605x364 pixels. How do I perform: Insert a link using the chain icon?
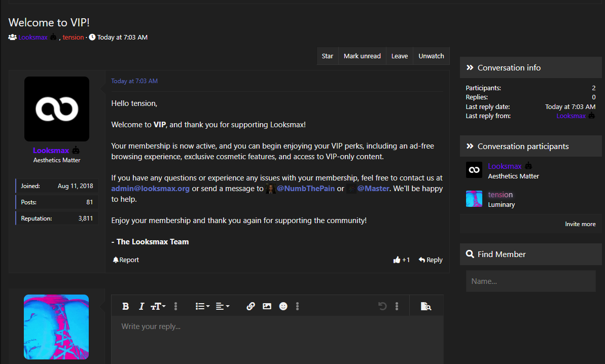pyautogui.click(x=251, y=306)
